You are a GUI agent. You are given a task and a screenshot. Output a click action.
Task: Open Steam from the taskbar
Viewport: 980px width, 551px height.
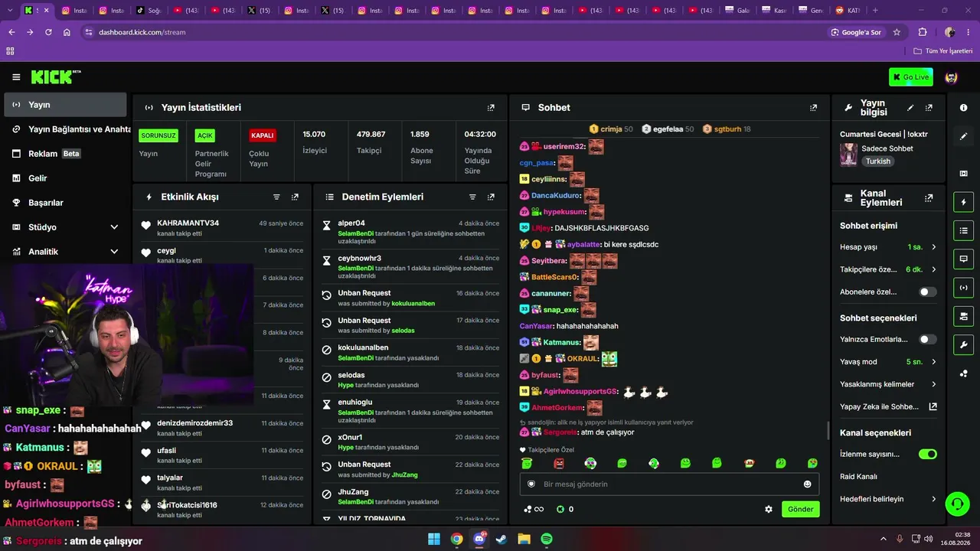point(501,539)
